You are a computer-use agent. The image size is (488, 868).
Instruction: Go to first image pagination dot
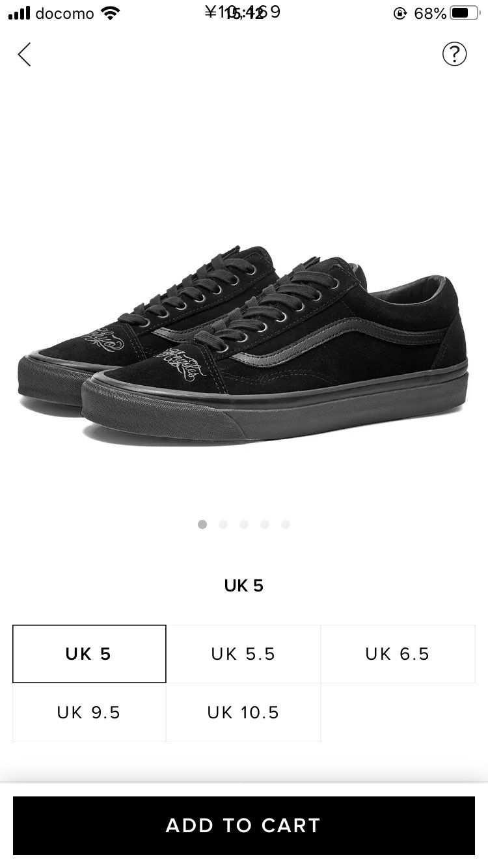click(202, 524)
